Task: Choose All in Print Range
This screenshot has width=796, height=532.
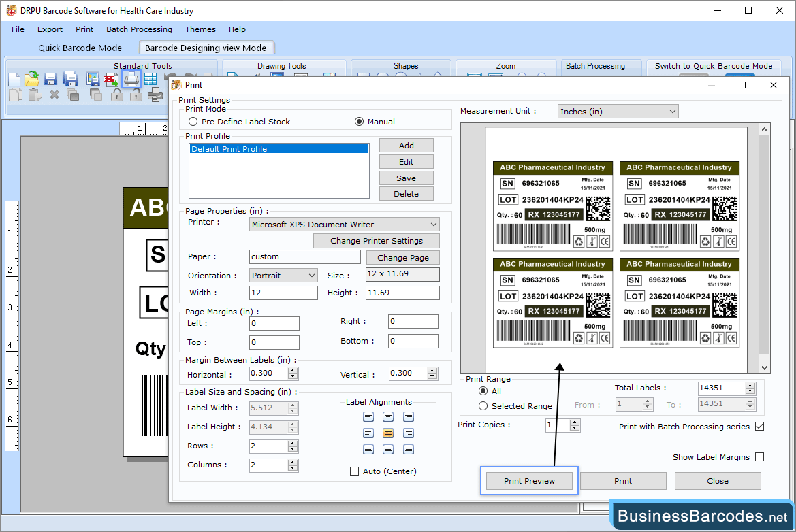Action: coord(483,391)
